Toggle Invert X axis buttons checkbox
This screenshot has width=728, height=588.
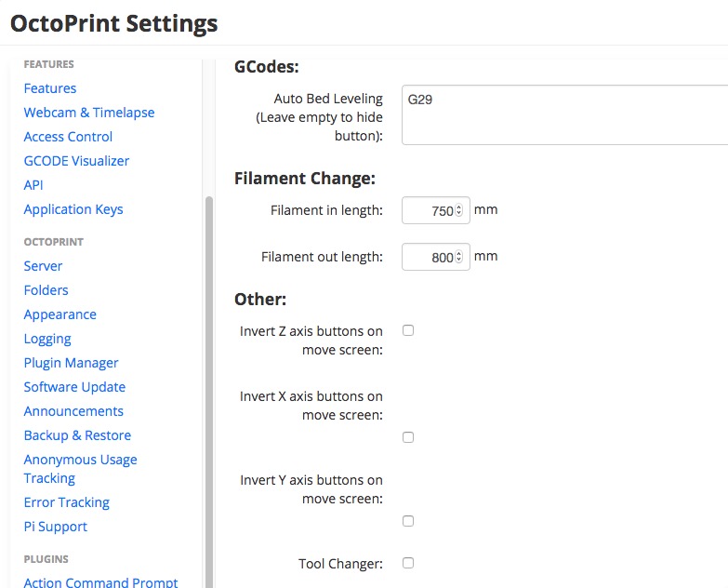(408, 437)
